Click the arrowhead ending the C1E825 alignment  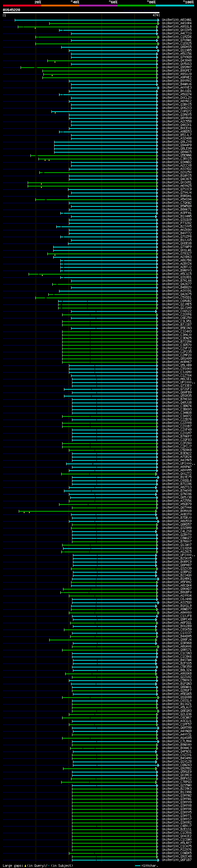[x=158, y=44]
